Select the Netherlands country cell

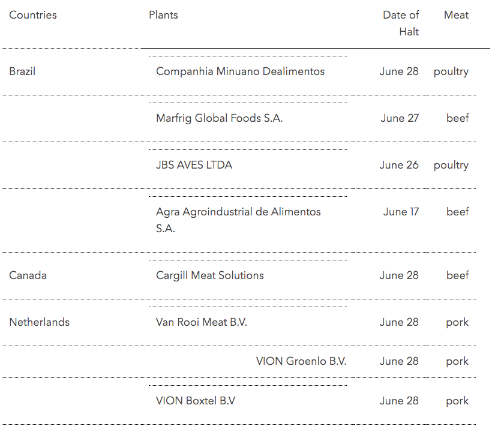pyautogui.click(x=39, y=322)
